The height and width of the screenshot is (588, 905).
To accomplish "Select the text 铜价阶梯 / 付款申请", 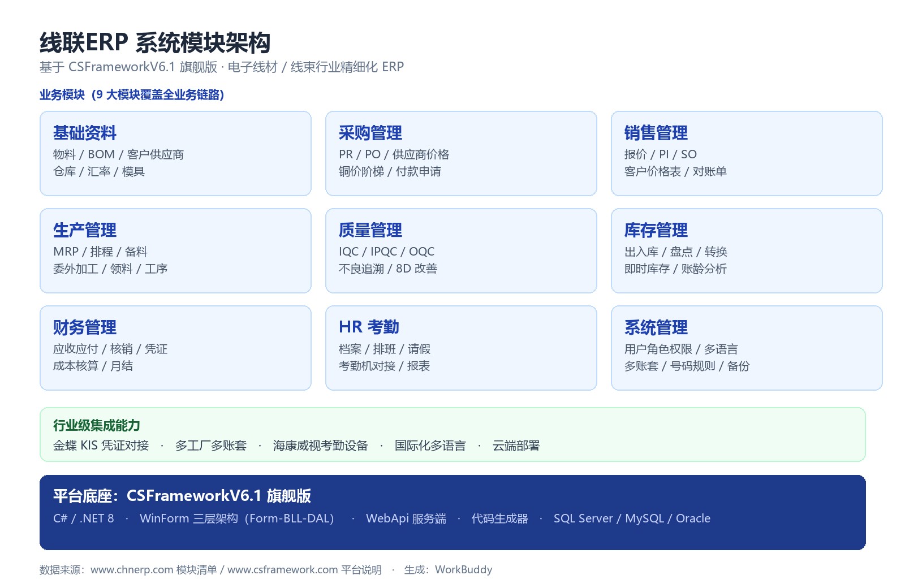I will click(390, 171).
